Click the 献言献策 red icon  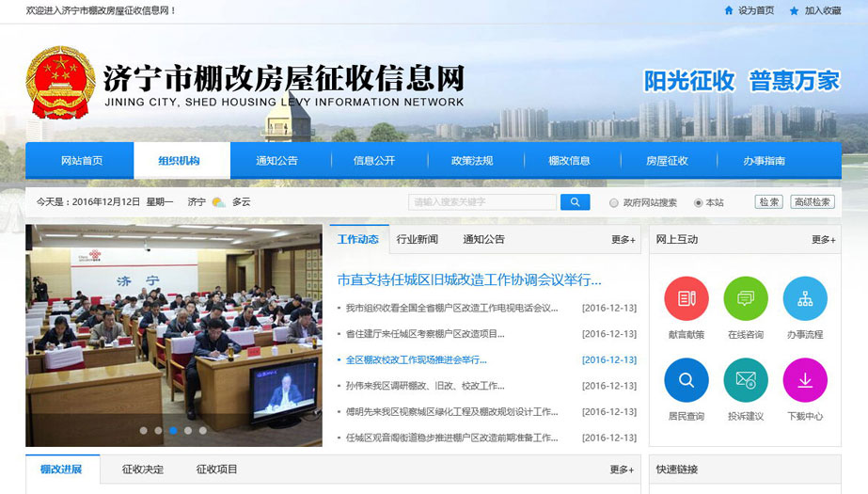(687, 299)
